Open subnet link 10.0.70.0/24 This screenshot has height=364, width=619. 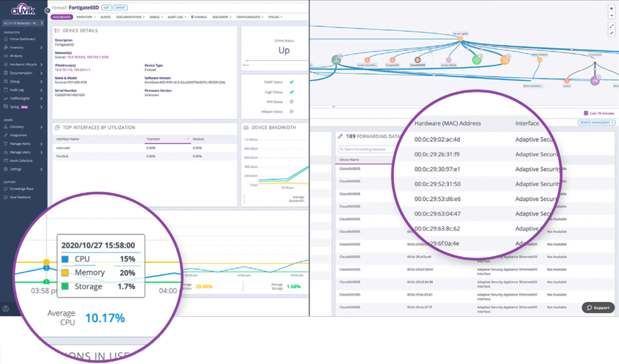click(76, 57)
